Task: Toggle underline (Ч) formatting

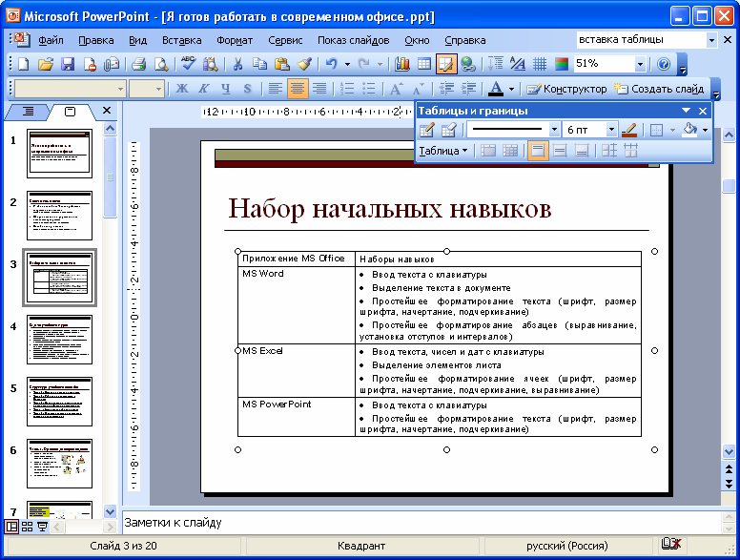Action: coord(226,89)
